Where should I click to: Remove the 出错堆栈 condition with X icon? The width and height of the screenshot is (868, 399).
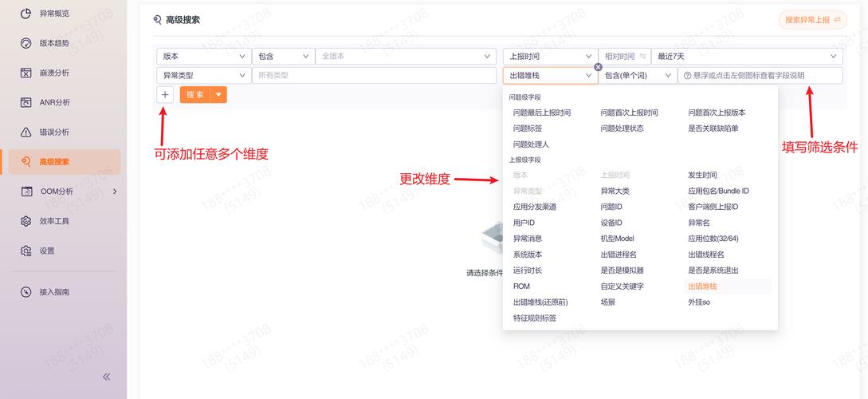(x=599, y=67)
